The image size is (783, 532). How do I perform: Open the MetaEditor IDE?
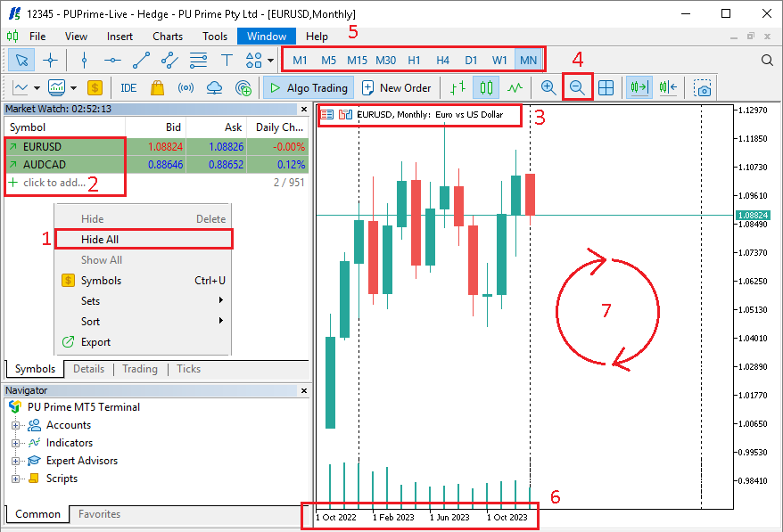click(128, 87)
